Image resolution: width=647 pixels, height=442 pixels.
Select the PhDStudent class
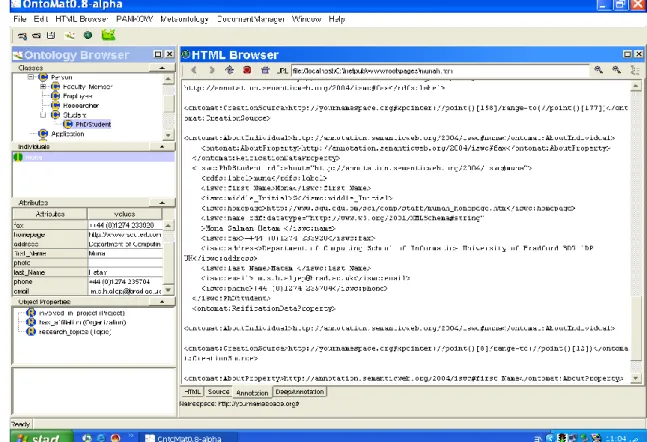coord(93,124)
